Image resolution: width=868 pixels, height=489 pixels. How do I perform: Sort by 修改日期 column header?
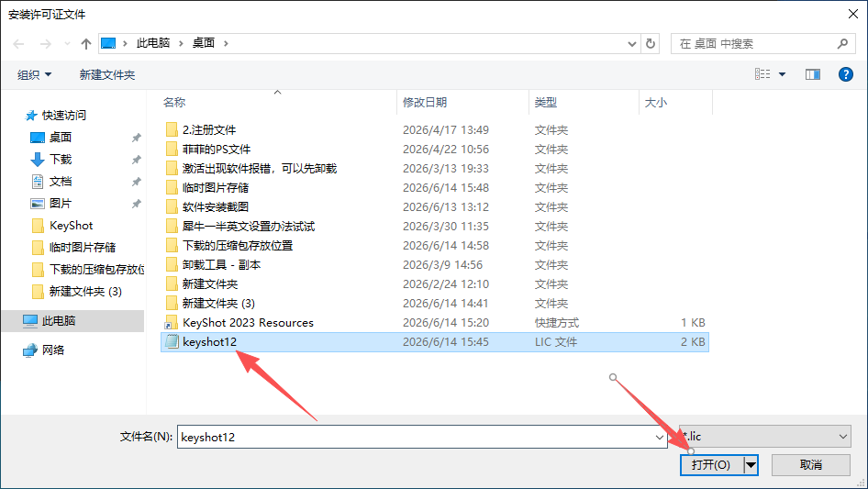[x=425, y=103]
